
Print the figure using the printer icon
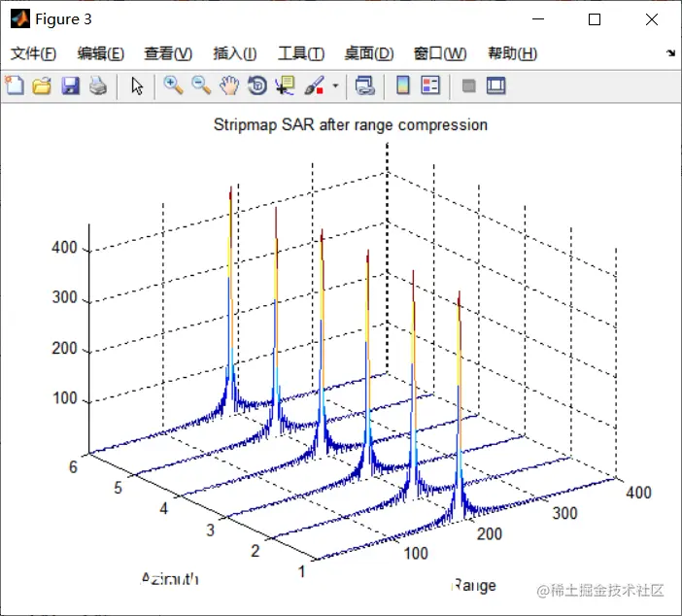[x=98, y=86]
